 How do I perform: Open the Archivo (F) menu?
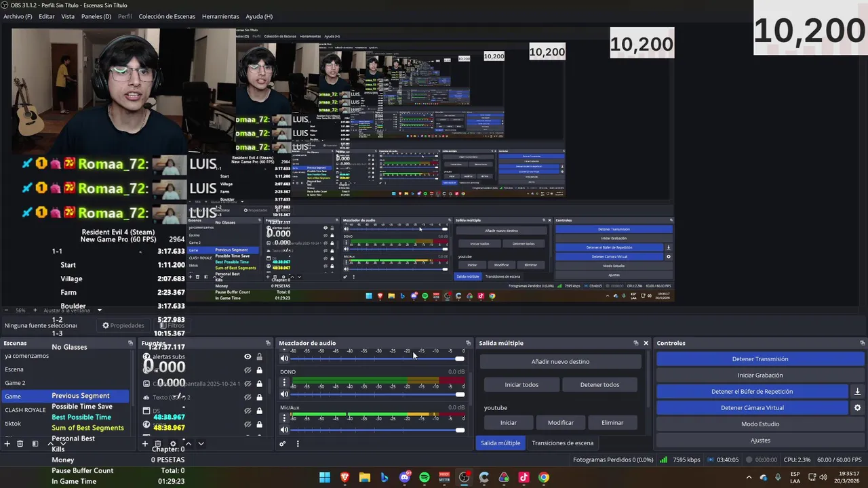click(18, 16)
